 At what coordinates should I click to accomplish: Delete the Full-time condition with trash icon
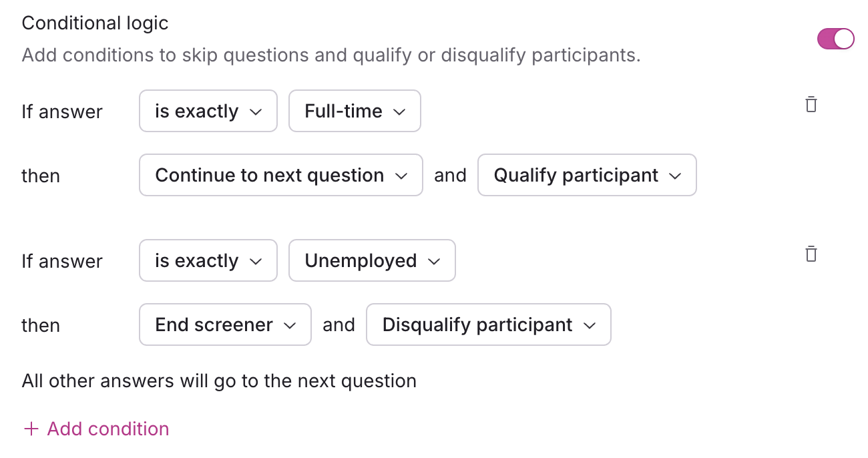pyautogui.click(x=811, y=105)
